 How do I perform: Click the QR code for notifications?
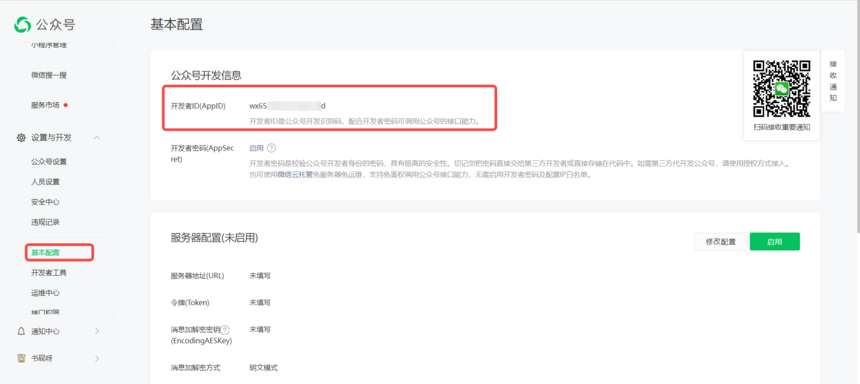pyautogui.click(x=781, y=88)
